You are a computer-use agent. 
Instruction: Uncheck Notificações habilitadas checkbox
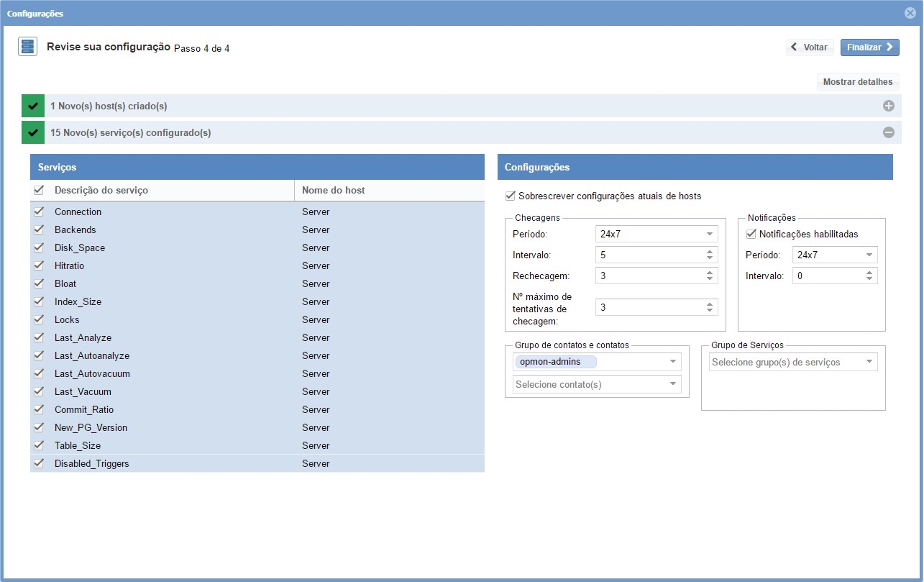click(x=751, y=234)
